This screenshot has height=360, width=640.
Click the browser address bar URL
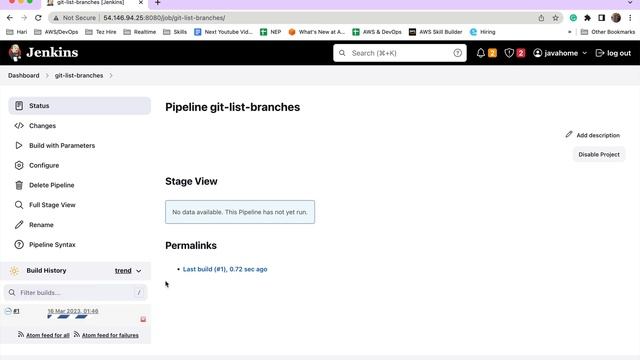pos(164,18)
